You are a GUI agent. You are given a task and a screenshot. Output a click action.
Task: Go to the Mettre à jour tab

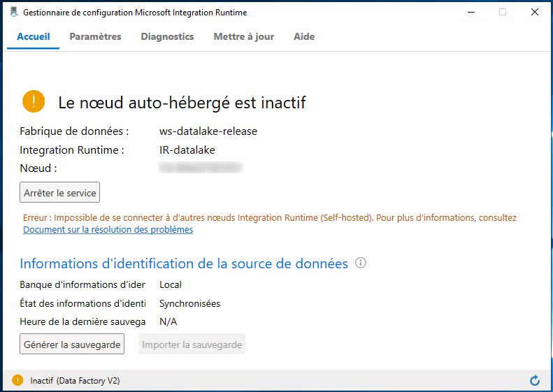(244, 36)
